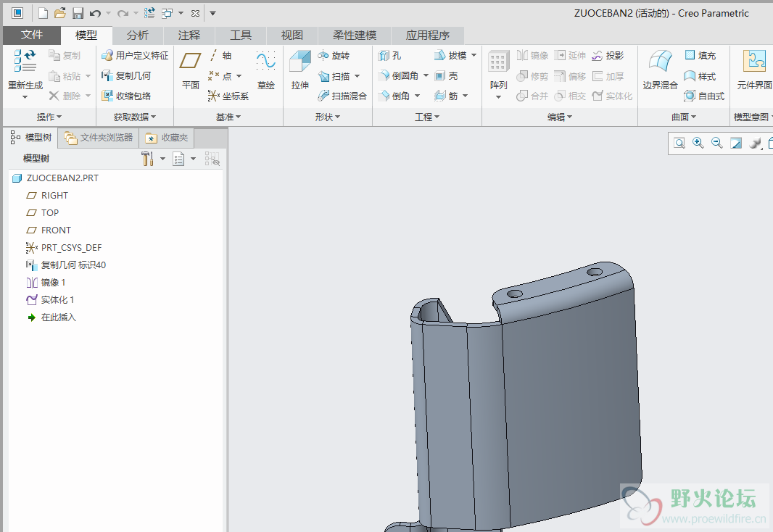This screenshot has width=773, height=532.
Task: Choose the 填充 (Fill) surface tool
Action: click(700, 55)
